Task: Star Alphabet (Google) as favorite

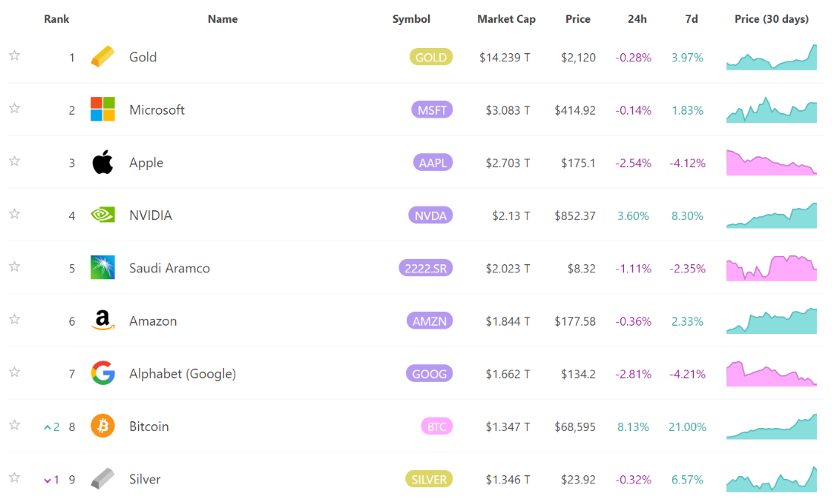Action: pyautogui.click(x=15, y=372)
